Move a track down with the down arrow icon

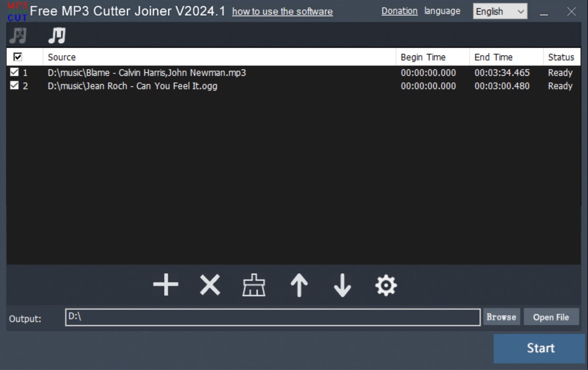point(342,285)
